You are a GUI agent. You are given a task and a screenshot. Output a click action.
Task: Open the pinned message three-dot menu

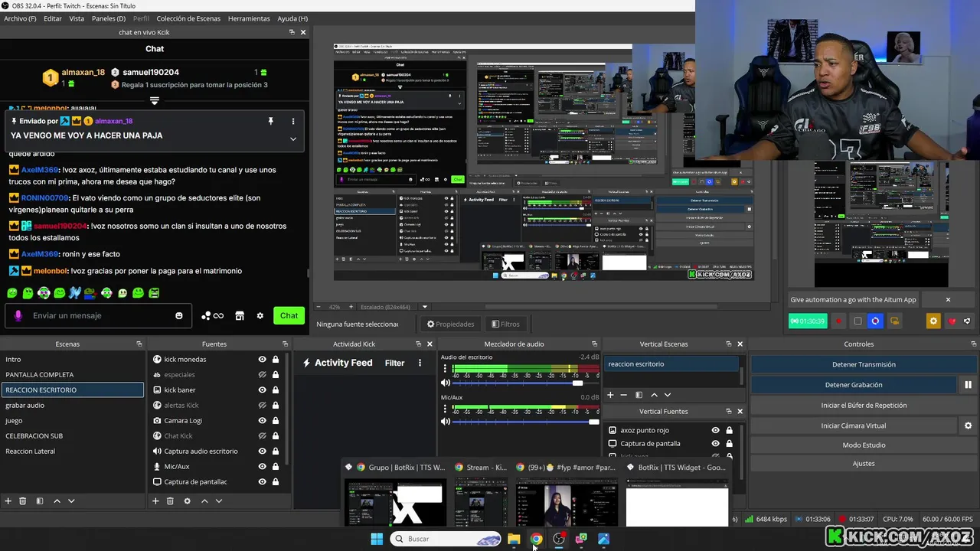tap(292, 121)
